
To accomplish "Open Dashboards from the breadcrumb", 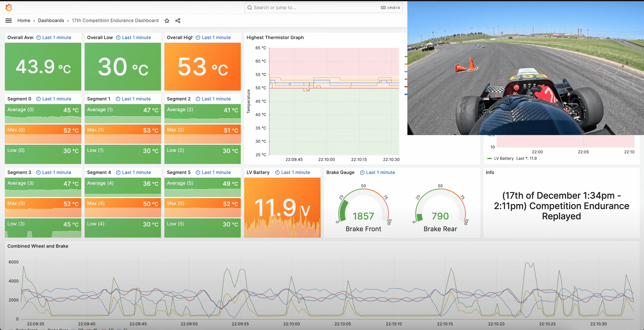I will (51, 21).
